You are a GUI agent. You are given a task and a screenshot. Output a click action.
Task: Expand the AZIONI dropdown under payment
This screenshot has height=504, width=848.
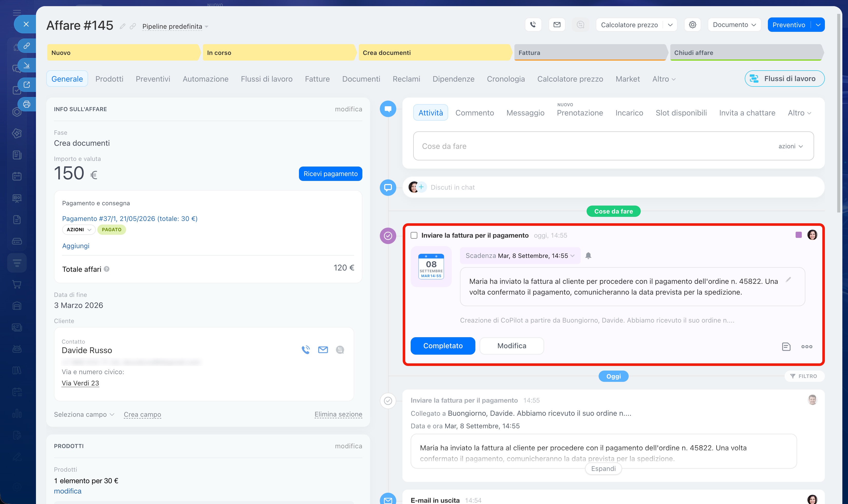click(79, 230)
